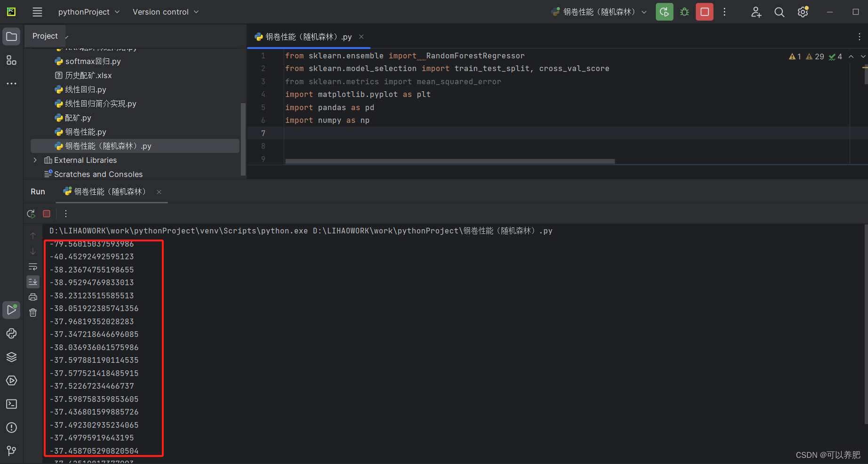The image size is (868, 464).
Task: Go to previous highlighted problem arrow
Action: [851, 56]
